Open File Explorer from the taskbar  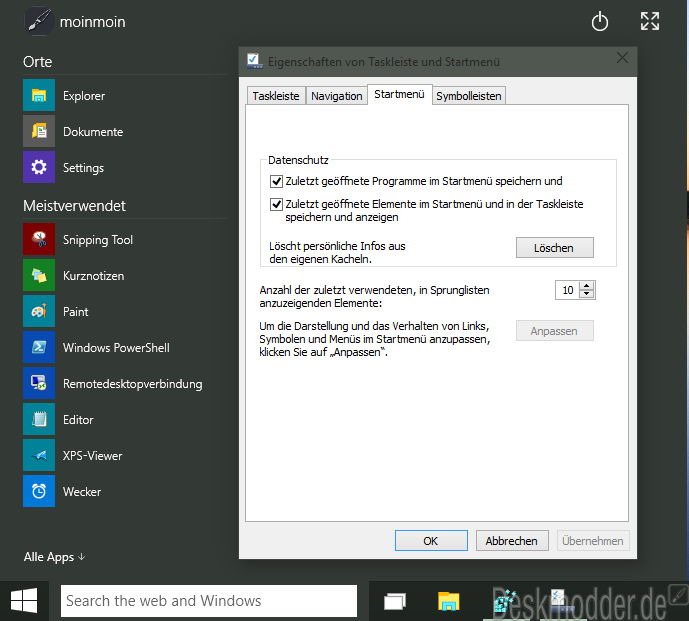point(448,601)
